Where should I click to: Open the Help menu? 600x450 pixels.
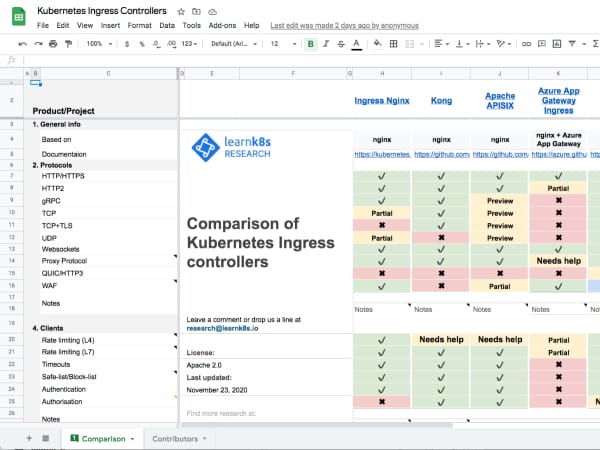[251, 25]
